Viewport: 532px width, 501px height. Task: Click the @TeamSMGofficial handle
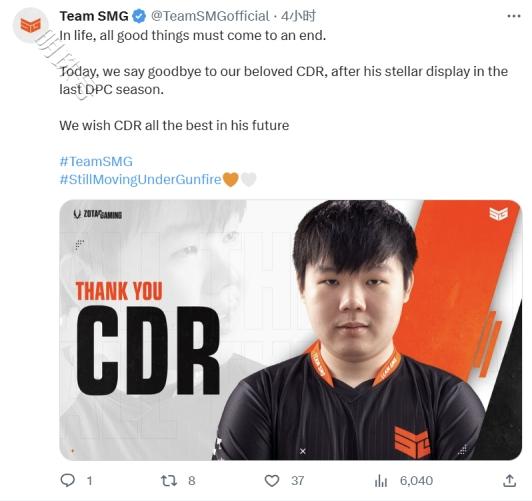tap(210, 16)
